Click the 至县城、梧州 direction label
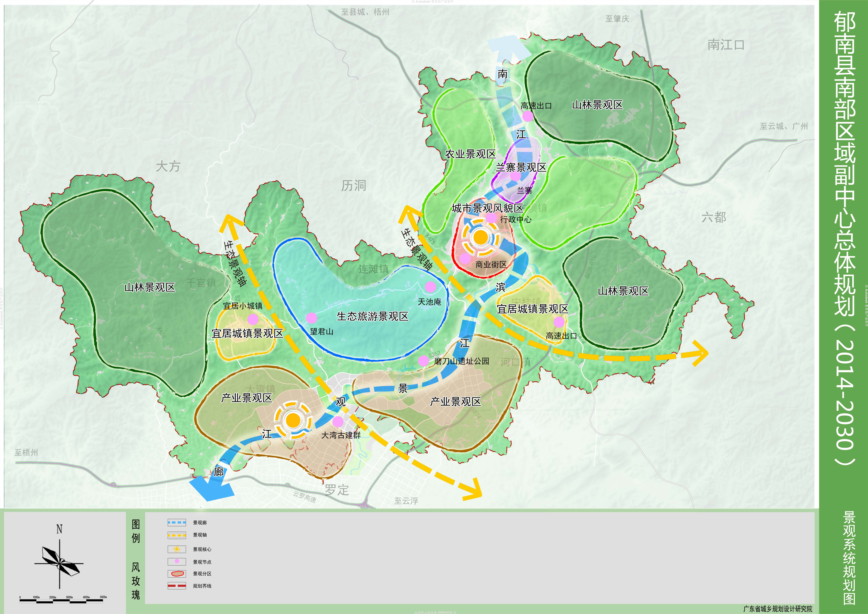This screenshot has height=614, width=868. pyautogui.click(x=365, y=12)
